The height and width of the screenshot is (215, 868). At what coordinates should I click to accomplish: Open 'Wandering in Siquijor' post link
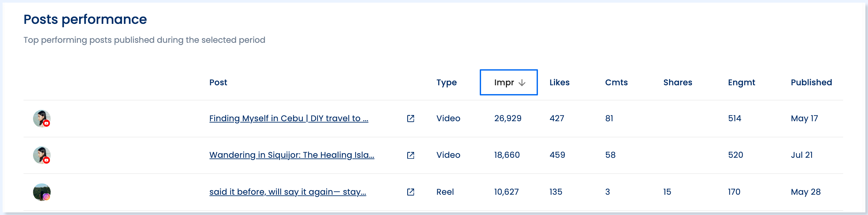292,155
